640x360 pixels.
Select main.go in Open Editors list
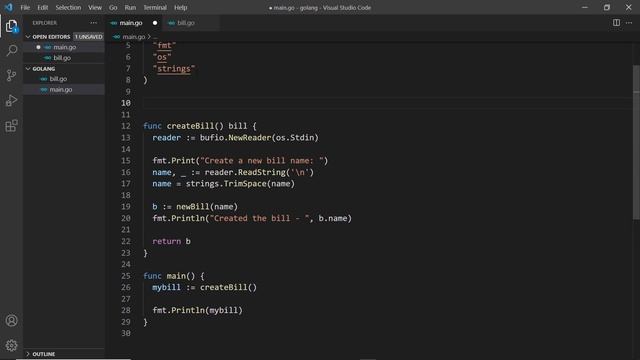tap(64, 47)
